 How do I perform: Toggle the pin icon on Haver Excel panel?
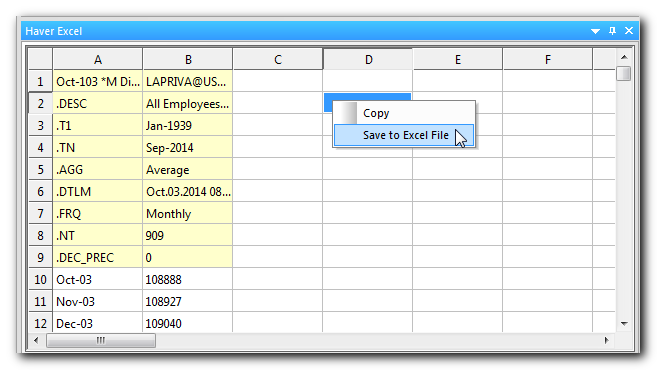(612, 31)
